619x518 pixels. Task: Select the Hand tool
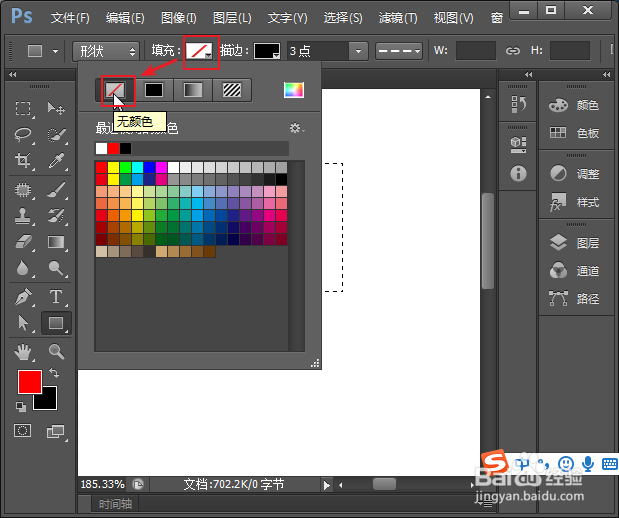pos(23,352)
